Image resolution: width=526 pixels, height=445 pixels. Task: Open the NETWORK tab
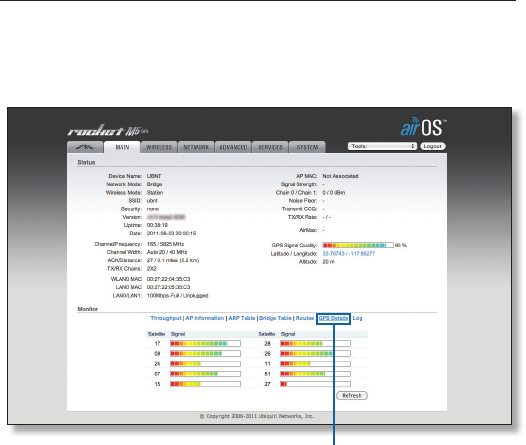coord(196,147)
